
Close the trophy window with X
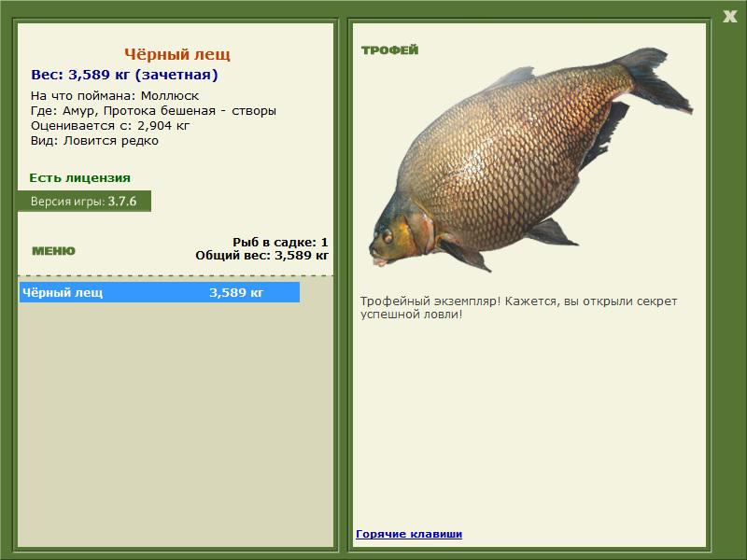[x=729, y=15]
